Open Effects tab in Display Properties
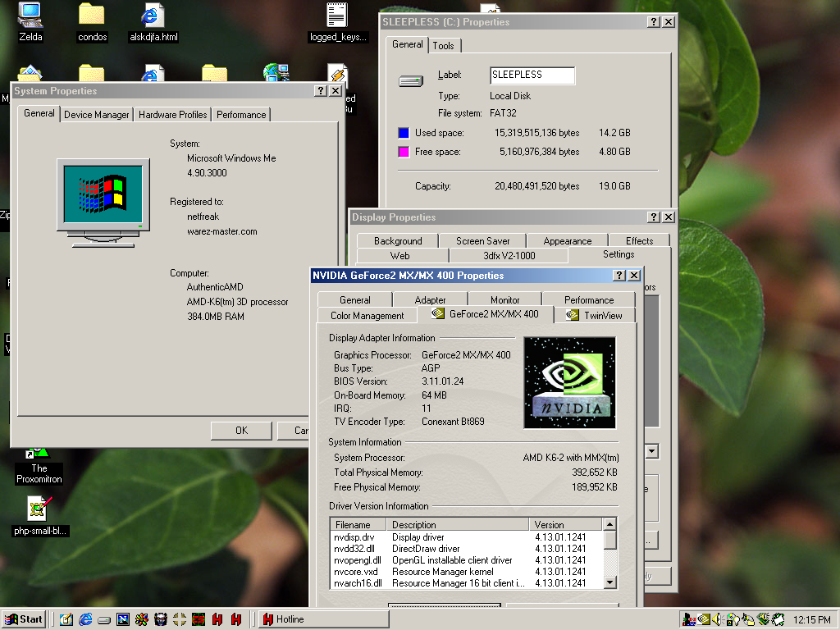Viewport: 840px width, 630px height. pyautogui.click(x=640, y=241)
